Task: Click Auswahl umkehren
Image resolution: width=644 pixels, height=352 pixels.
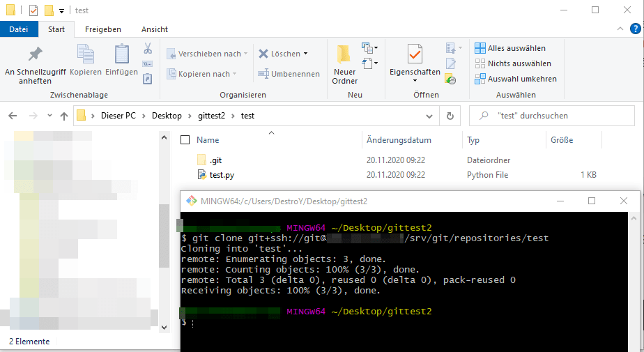Action: (516, 79)
